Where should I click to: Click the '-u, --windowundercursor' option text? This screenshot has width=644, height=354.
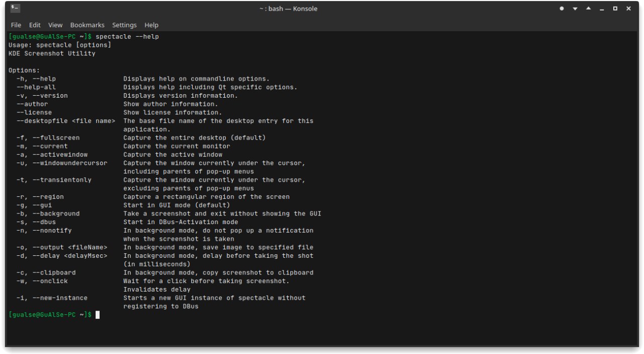62,163
